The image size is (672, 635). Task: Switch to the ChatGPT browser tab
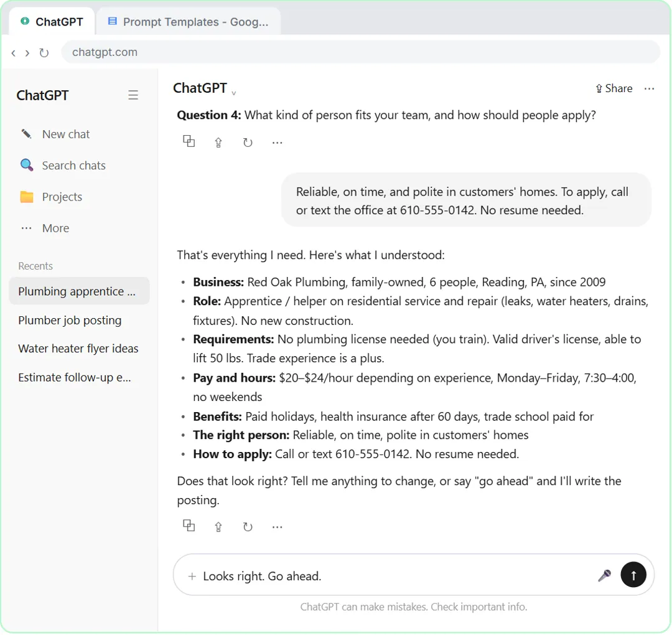(52, 21)
